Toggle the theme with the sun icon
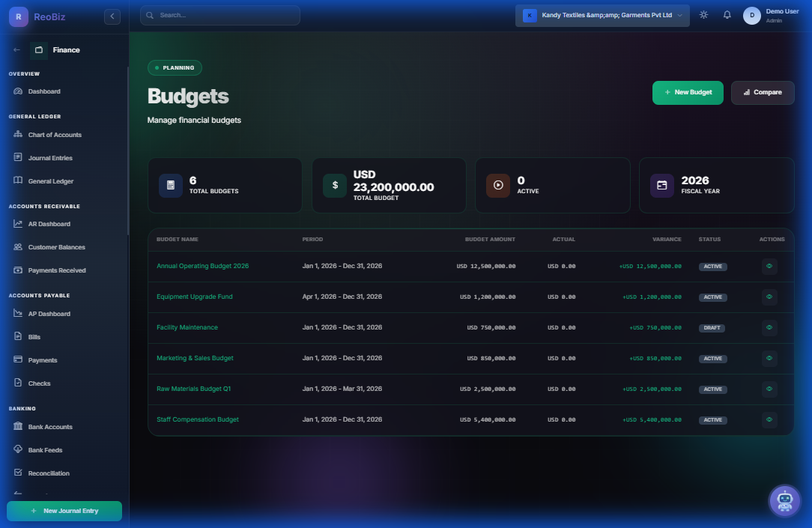This screenshot has height=528, width=812. 703,14
